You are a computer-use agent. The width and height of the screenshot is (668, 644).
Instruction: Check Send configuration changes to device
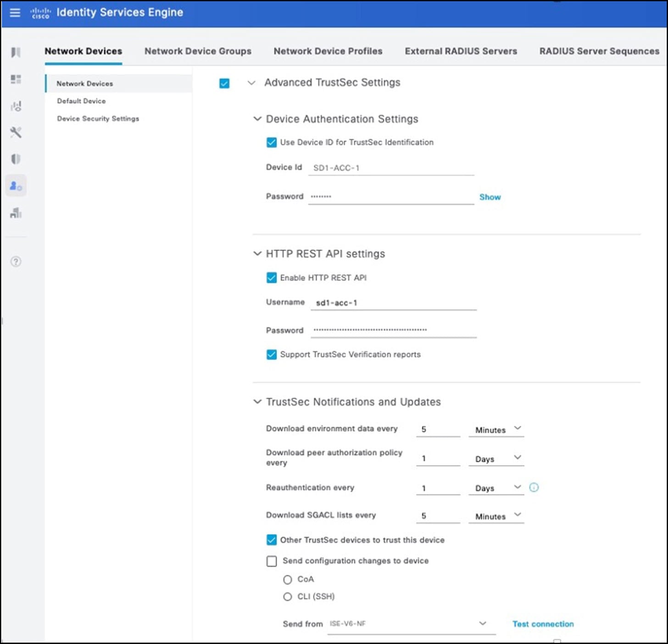pos(272,561)
